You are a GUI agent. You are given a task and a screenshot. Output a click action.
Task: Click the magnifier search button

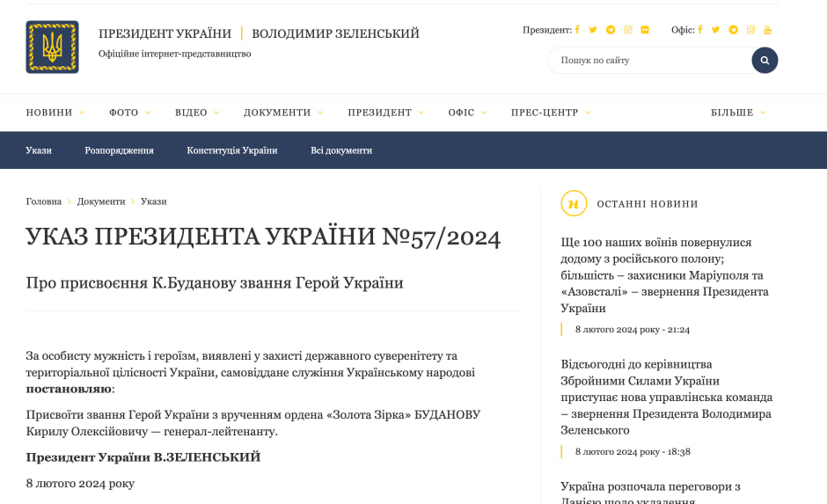click(765, 60)
